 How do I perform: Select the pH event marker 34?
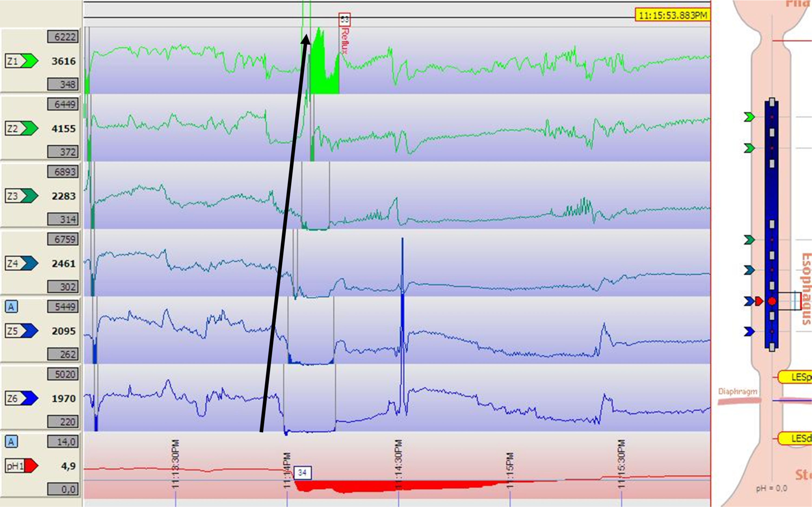click(302, 472)
